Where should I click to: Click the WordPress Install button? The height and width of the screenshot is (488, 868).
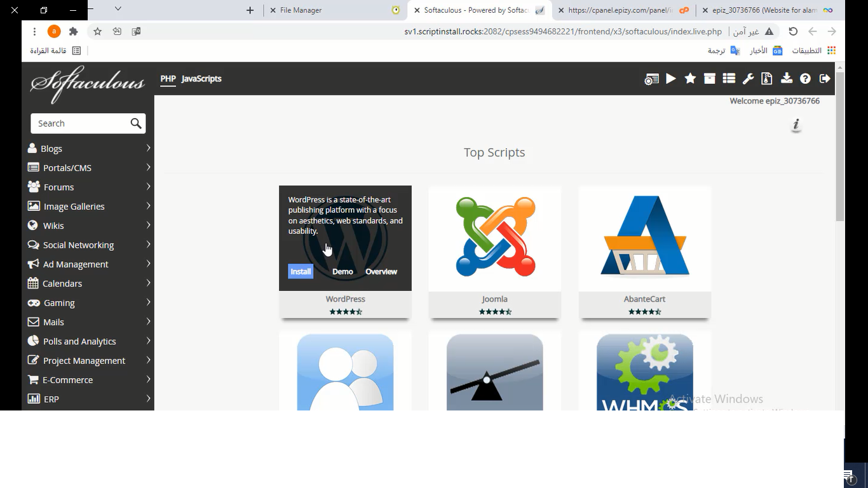click(x=301, y=271)
